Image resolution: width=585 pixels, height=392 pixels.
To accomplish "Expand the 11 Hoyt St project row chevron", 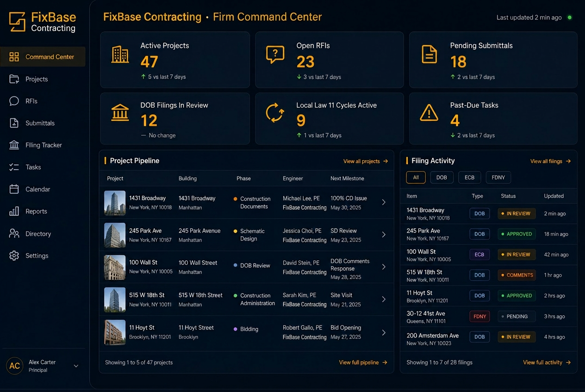I will coord(384,332).
